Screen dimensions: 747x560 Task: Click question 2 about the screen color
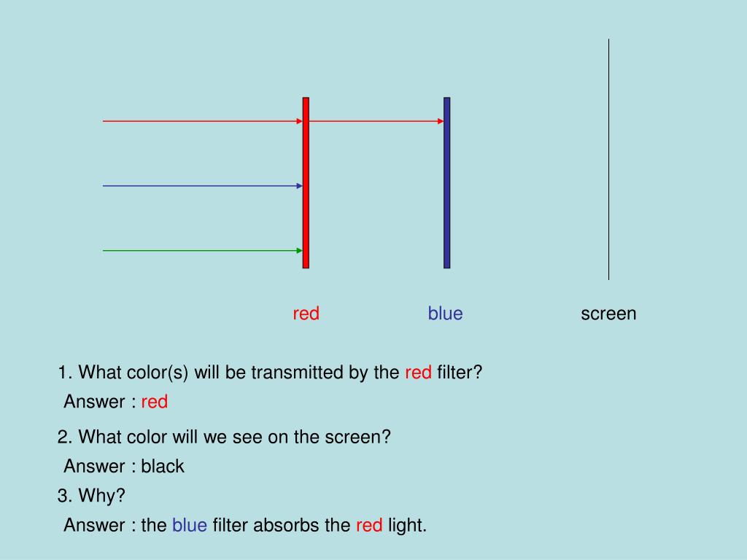(224, 437)
